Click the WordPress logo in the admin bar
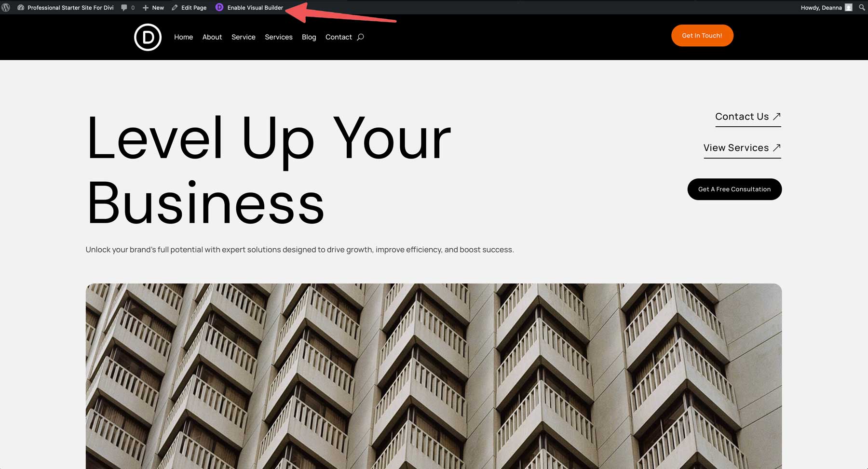This screenshot has height=469, width=868. pos(7,7)
